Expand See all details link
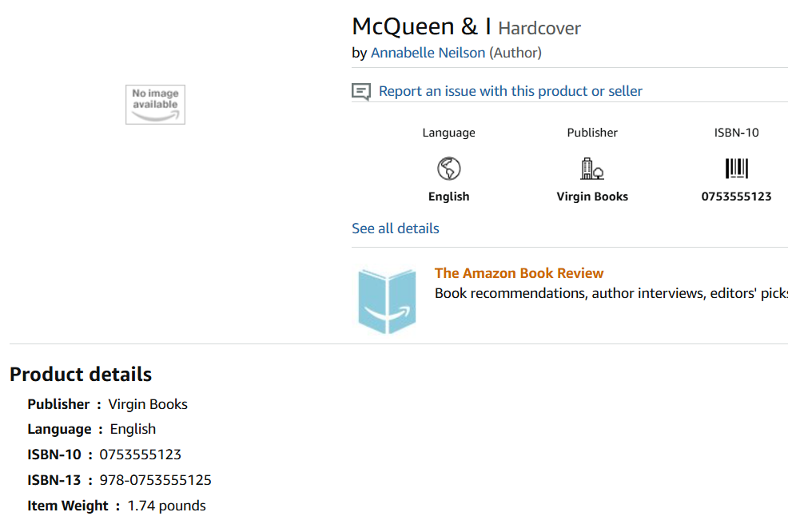 pos(396,228)
